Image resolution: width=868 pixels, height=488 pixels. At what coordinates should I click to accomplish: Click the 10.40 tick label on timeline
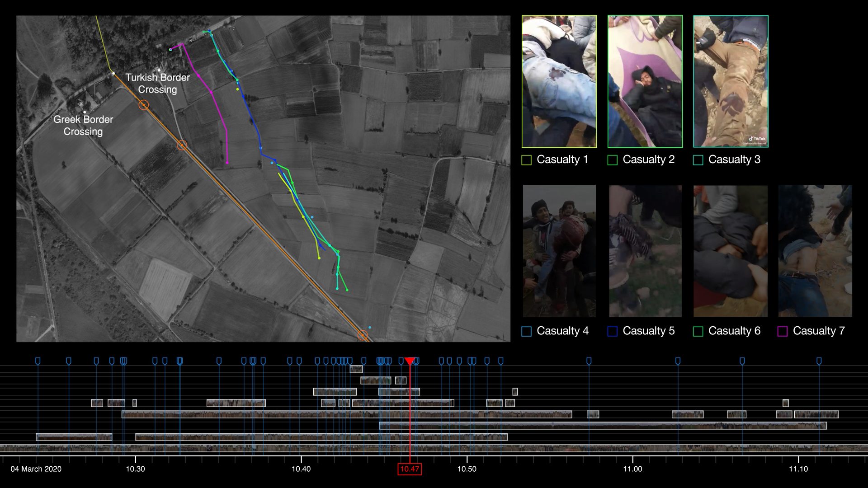(301, 469)
